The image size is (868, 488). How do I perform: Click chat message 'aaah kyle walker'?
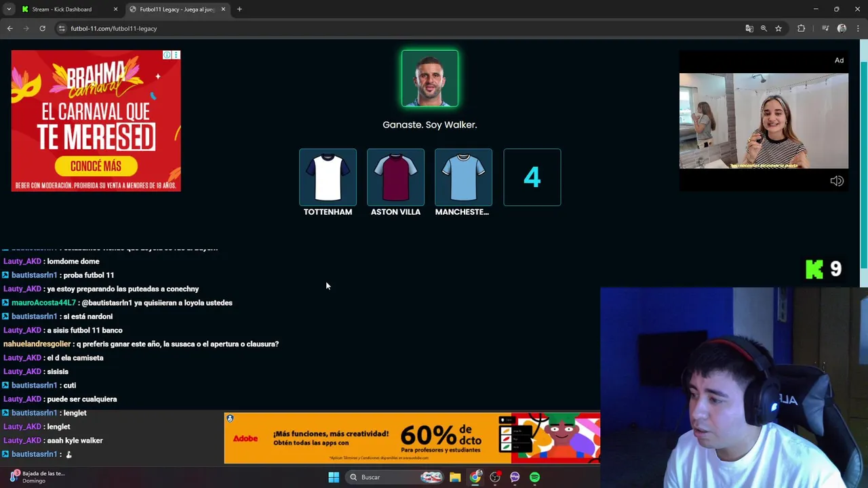point(75,441)
